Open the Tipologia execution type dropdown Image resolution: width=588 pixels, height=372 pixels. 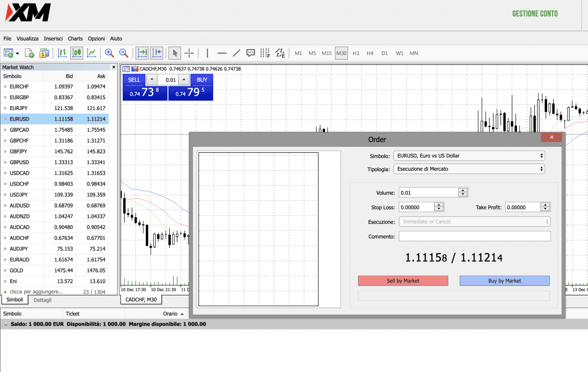click(x=469, y=169)
